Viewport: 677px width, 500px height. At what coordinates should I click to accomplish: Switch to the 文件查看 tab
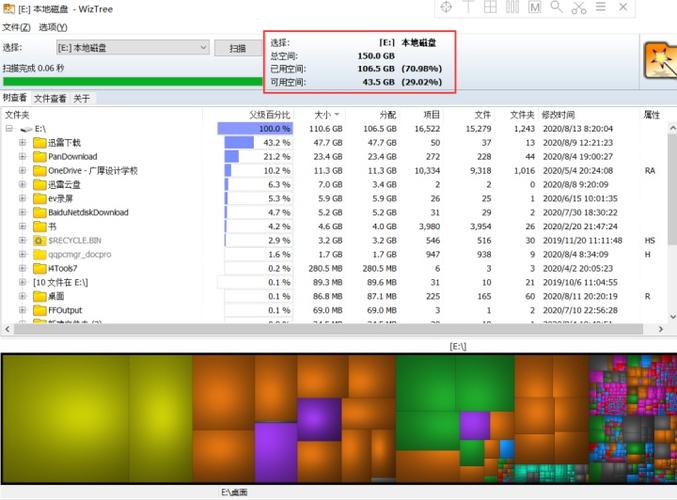tap(50, 98)
